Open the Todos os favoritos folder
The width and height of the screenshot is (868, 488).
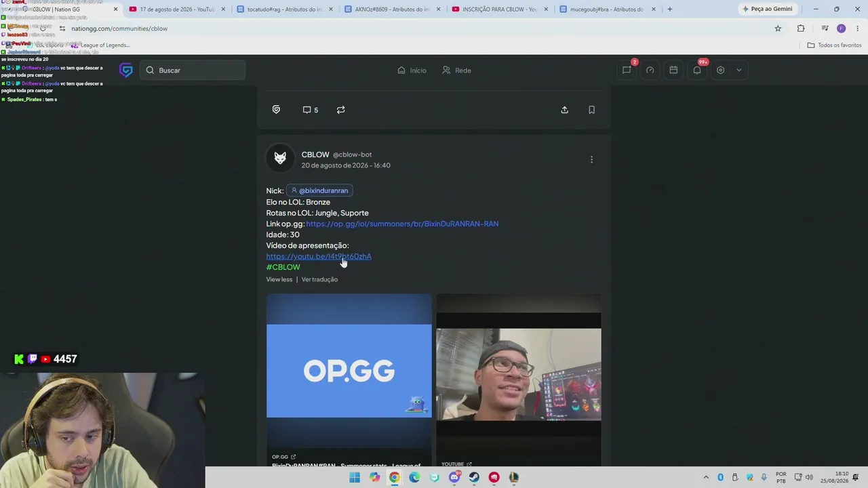(x=834, y=45)
